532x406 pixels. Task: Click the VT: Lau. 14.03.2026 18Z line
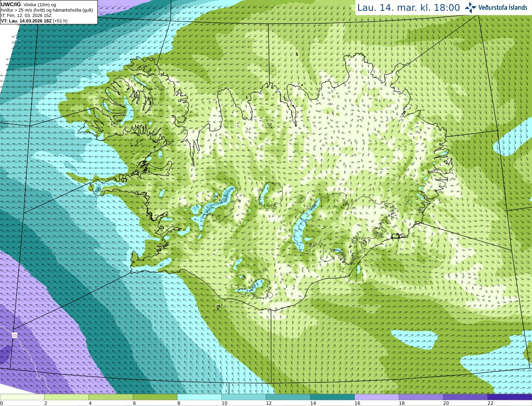(x=34, y=21)
